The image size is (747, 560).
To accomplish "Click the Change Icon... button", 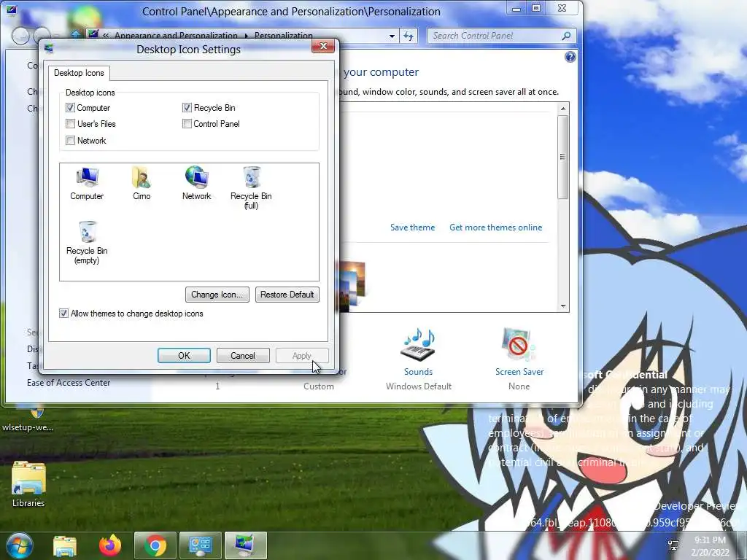I will tap(217, 295).
